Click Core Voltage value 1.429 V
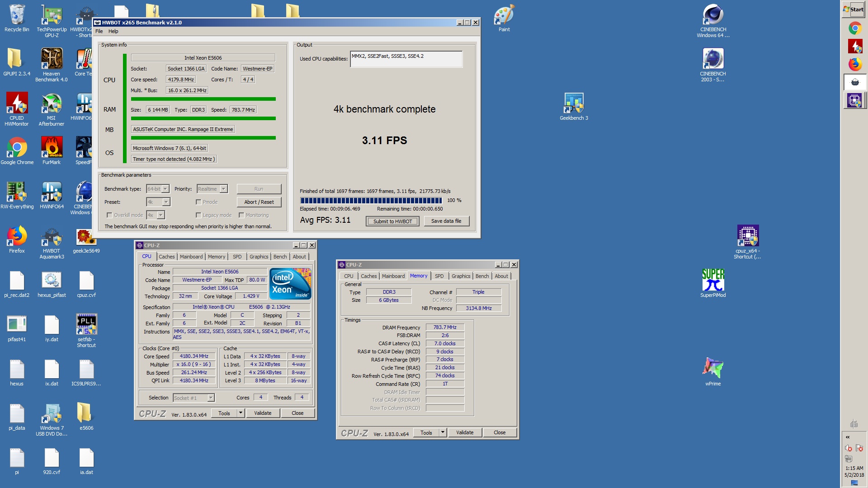Viewport: 868px width, 488px height. (x=251, y=296)
